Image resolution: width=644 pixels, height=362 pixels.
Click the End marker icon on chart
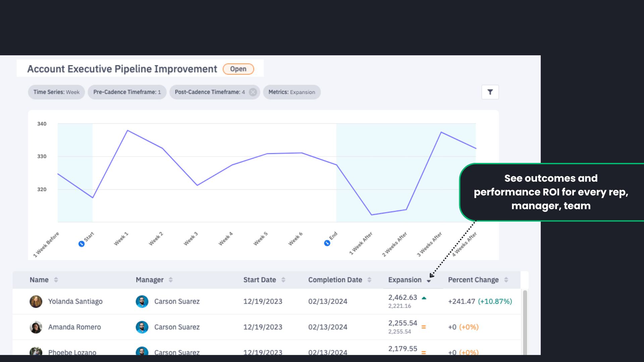coord(327,243)
